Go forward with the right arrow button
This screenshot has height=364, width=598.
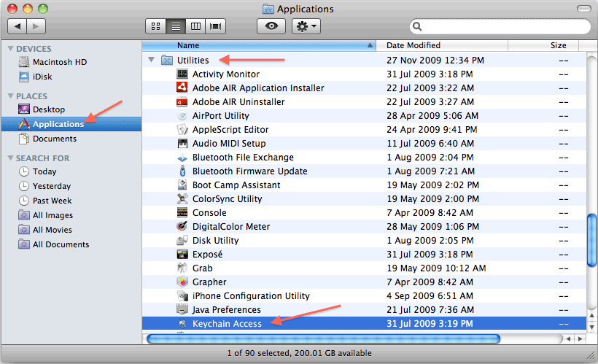point(36,26)
